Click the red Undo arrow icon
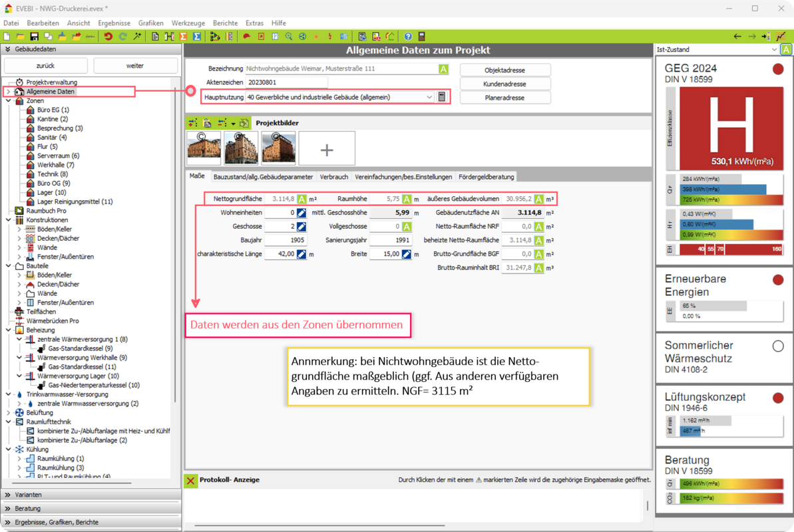 pos(108,37)
